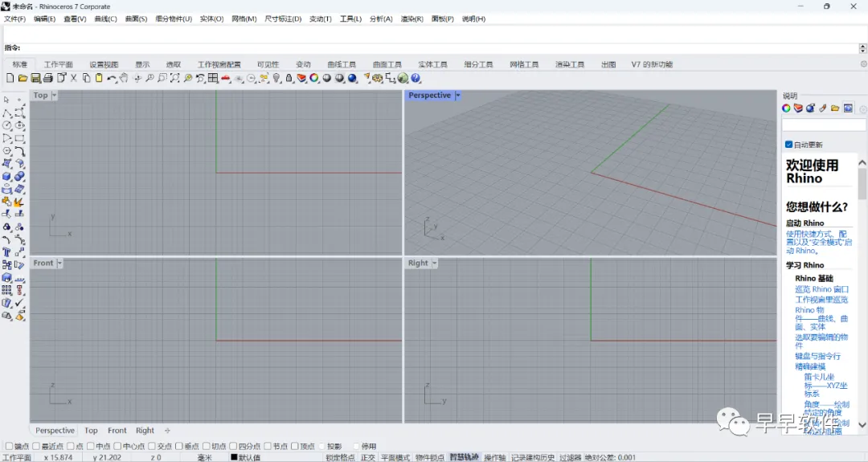
Task: Toggle 正交 mode in the status bar
Action: click(367, 457)
